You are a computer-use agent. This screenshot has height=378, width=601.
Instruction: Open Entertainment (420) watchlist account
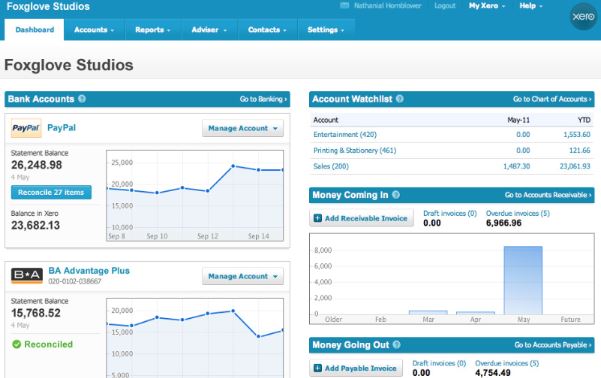pyautogui.click(x=345, y=135)
